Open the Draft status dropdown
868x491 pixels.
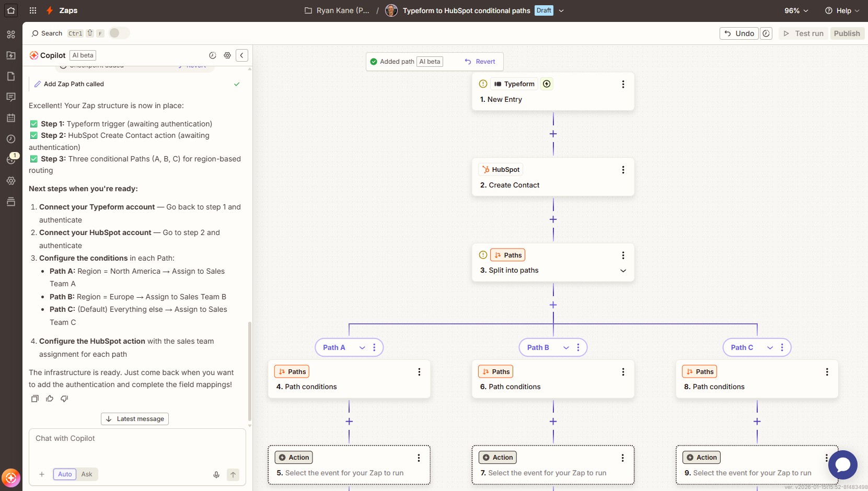[x=561, y=10]
